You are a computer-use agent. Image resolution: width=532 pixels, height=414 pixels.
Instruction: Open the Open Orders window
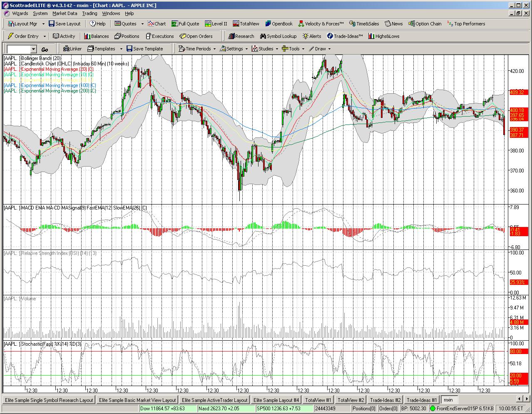[196, 36]
